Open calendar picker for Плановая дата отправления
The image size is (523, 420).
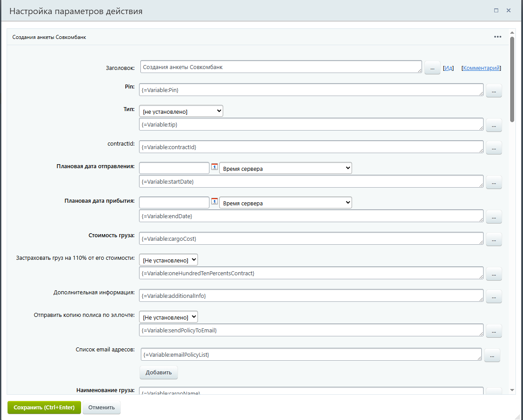(x=214, y=167)
